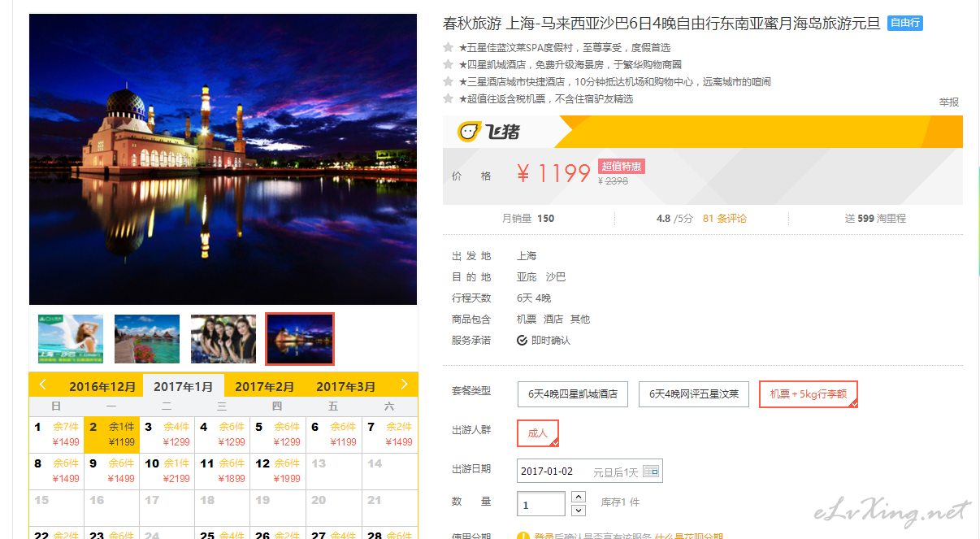Pick January 1 priced ¥1499
The height and width of the screenshot is (539, 980).
click(56, 434)
